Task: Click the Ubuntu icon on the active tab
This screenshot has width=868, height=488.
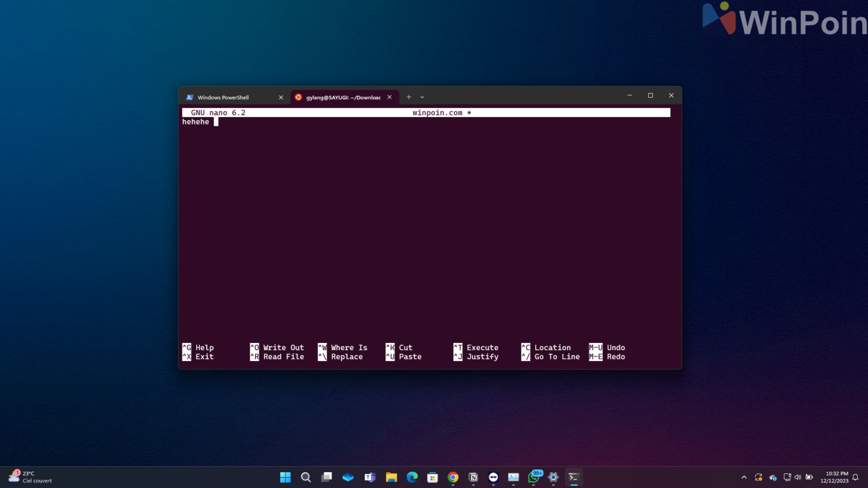Action: 298,97
